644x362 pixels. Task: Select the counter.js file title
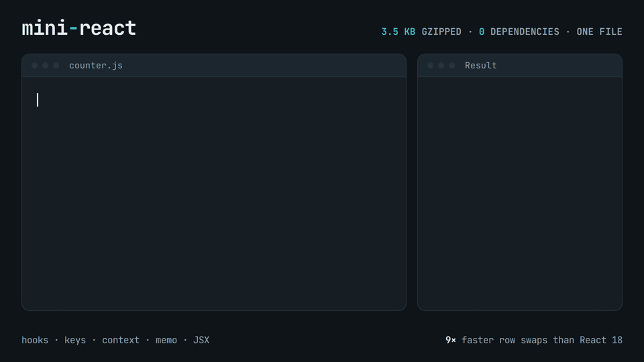96,66
